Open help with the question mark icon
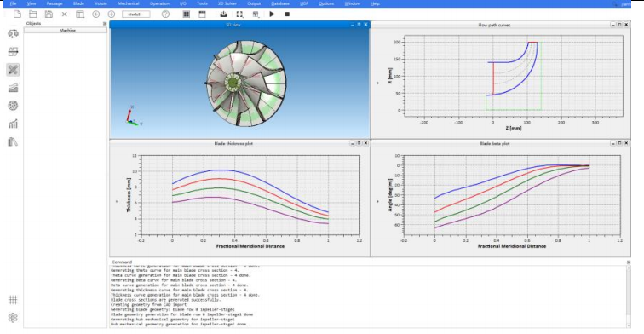The width and height of the screenshot is (644, 334). pos(165,14)
